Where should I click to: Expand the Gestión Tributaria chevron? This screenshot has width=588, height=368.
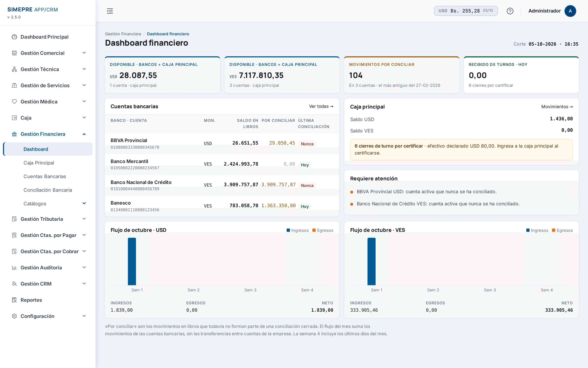[x=84, y=219]
